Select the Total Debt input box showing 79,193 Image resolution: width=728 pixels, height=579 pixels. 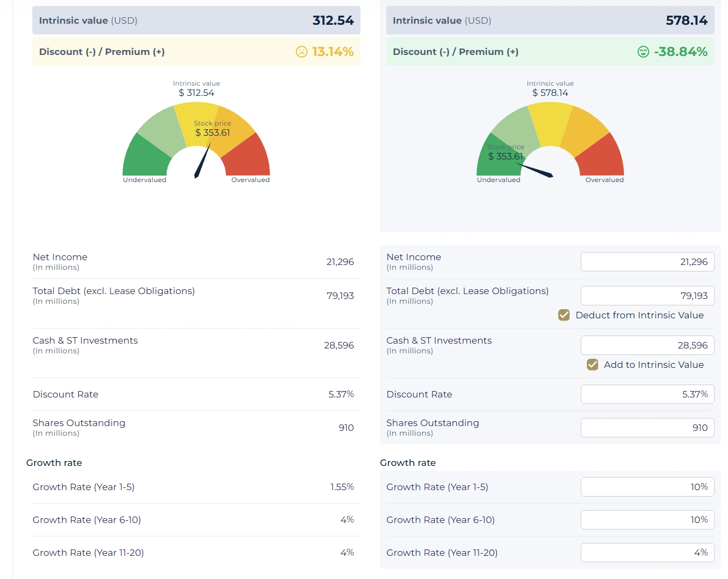[647, 296]
